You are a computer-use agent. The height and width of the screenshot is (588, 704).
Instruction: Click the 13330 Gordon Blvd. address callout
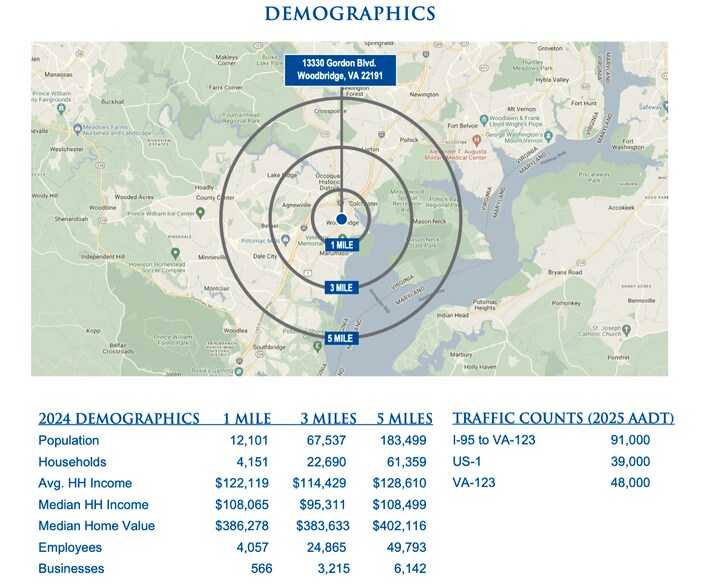[341, 69]
